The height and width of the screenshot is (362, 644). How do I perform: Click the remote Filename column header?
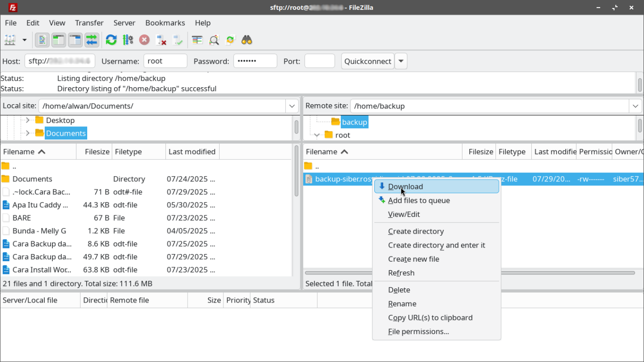click(x=383, y=152)
